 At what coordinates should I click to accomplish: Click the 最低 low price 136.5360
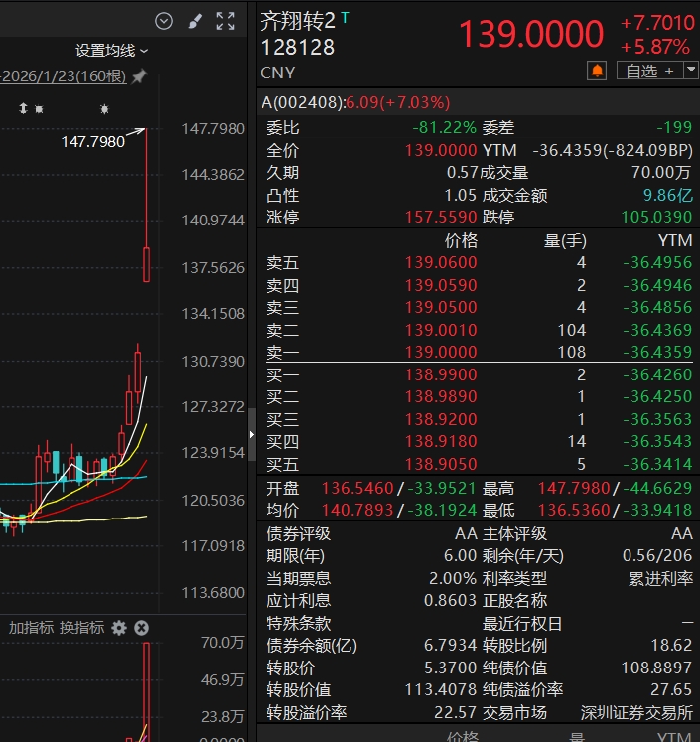coord(574,510)
